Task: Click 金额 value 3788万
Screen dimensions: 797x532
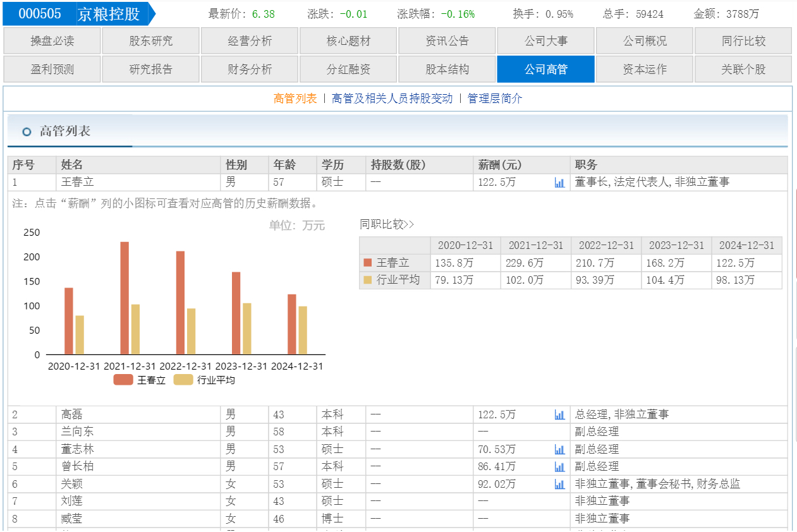Action: pos(743,14)
